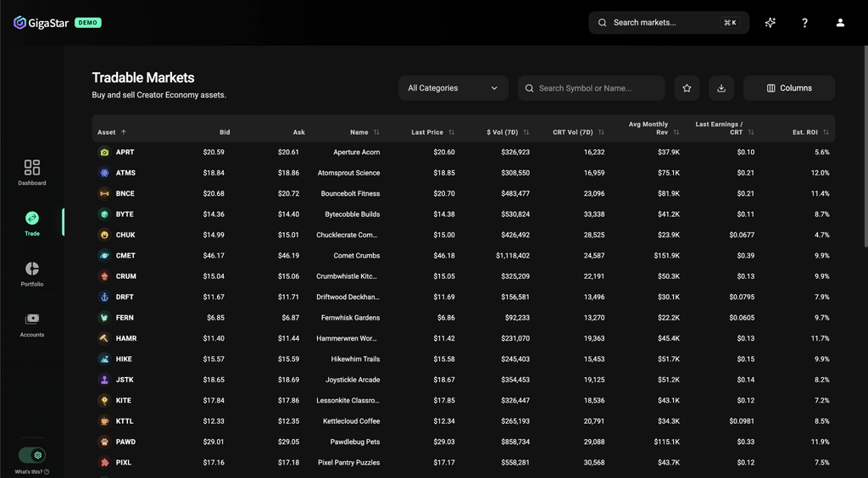Click the Bid column header

[224, 132]
